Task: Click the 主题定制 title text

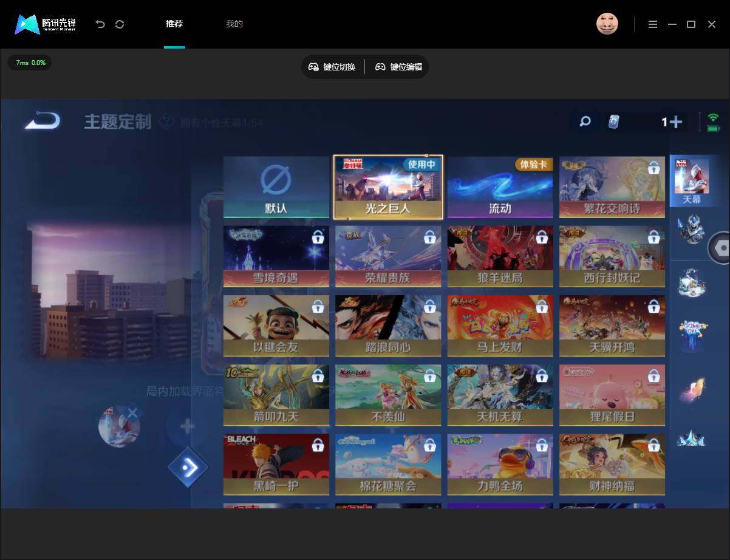Action: pos(118,121)
